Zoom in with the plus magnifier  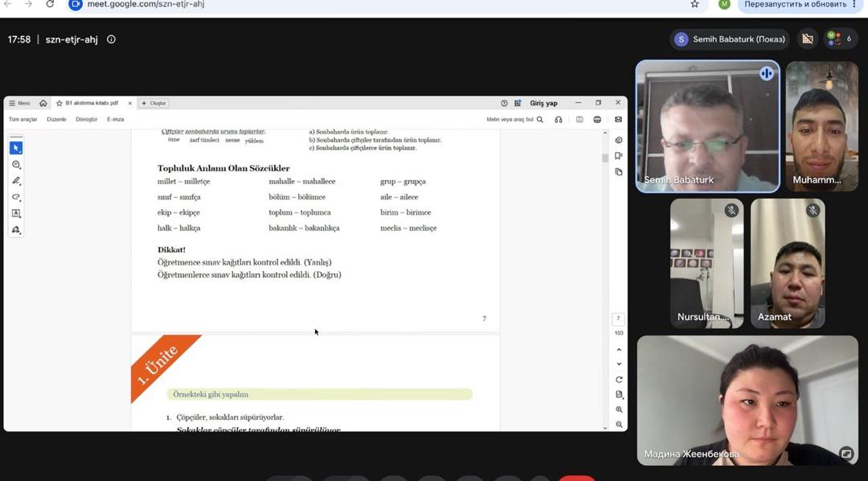point(619,409)
